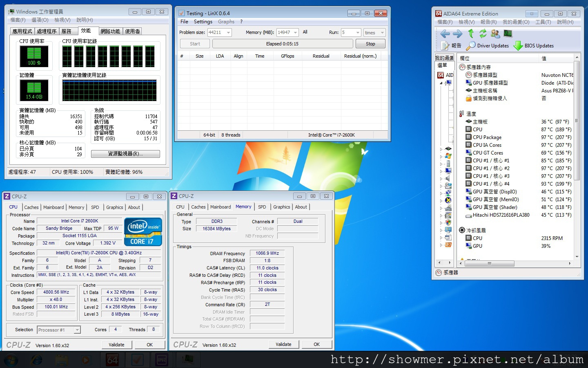Viewport: 588px width, 368px height.
Task: Open Driver Updates in AIDA64 toolbar
Action: [x=488, y=45]
